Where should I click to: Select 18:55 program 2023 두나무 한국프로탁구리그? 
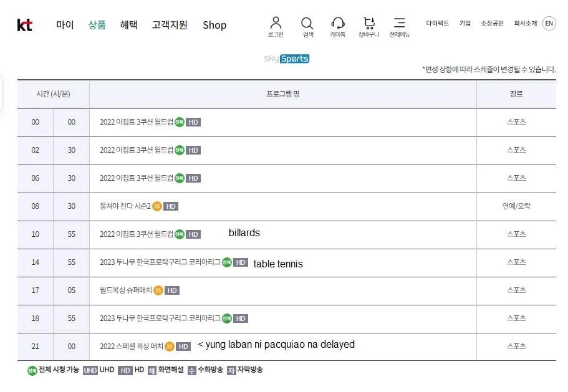coord(160,318)
